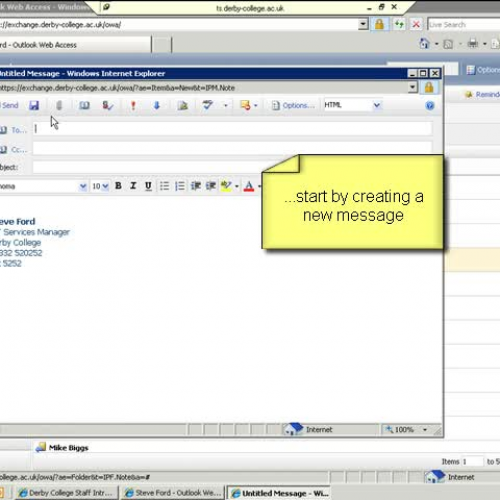
Task: Check names with the toolbar icon
Action: (x=108, y=105)
